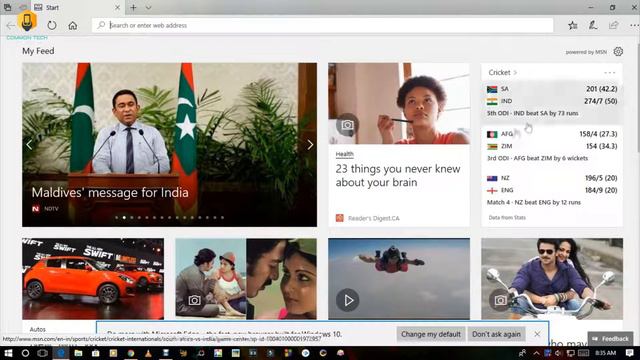Open My Feed settings gear

(x=618, y=51)
